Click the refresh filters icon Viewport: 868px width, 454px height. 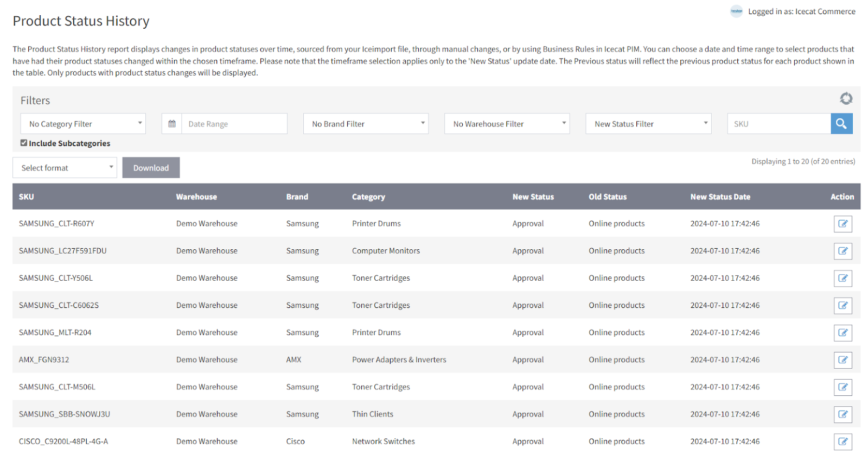click(846, 98)
